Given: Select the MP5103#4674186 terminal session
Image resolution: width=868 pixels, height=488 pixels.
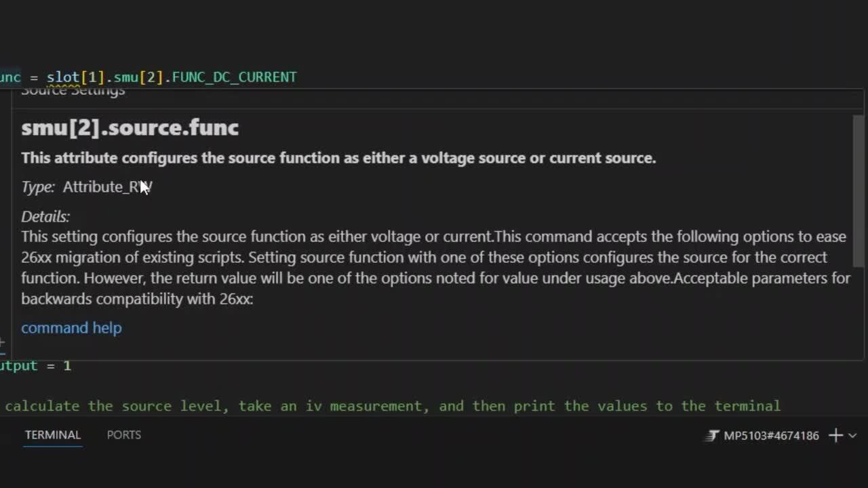Looking at the screenshot, I should [770, 436].
